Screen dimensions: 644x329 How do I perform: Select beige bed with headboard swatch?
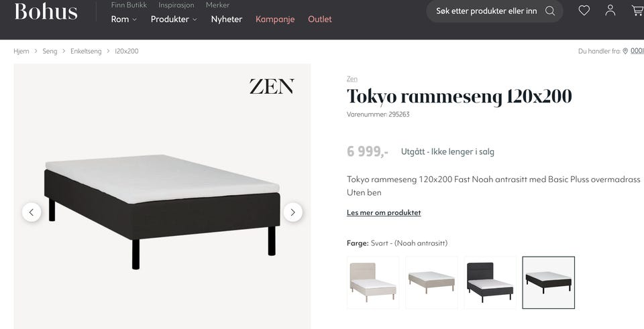[373, 283]
